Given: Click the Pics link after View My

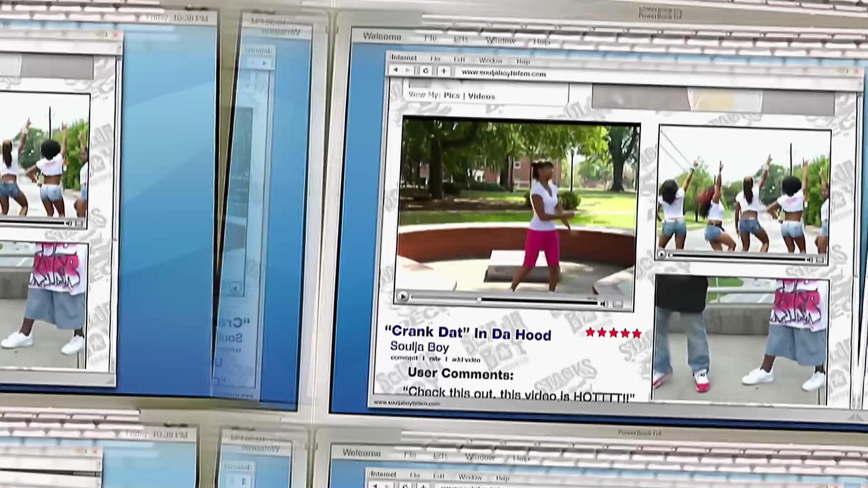Looking at the screenshot, I should [x=452, y=95].
